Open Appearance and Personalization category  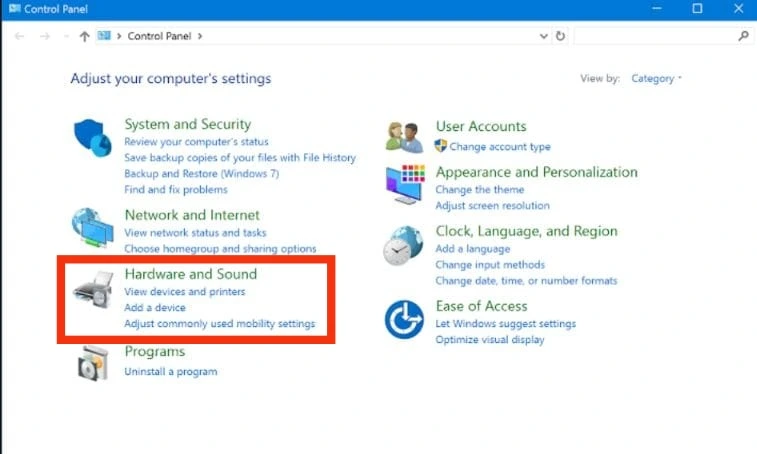[536, 172]
